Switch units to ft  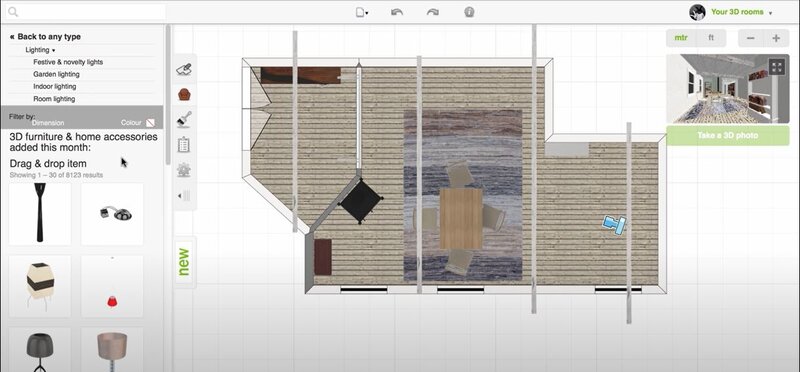[x=711, y=38]
